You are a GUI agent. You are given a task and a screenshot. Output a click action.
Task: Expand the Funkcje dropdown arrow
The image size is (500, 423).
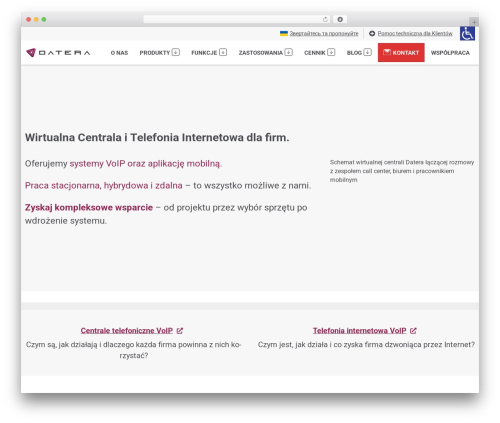pos(223,52)
